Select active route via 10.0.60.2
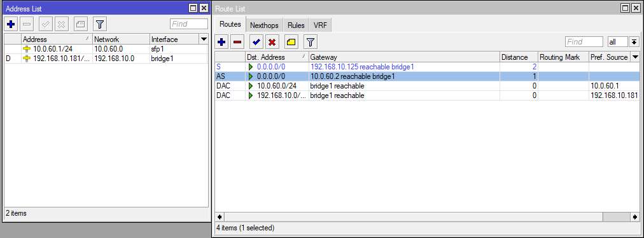 pos(428,76)
